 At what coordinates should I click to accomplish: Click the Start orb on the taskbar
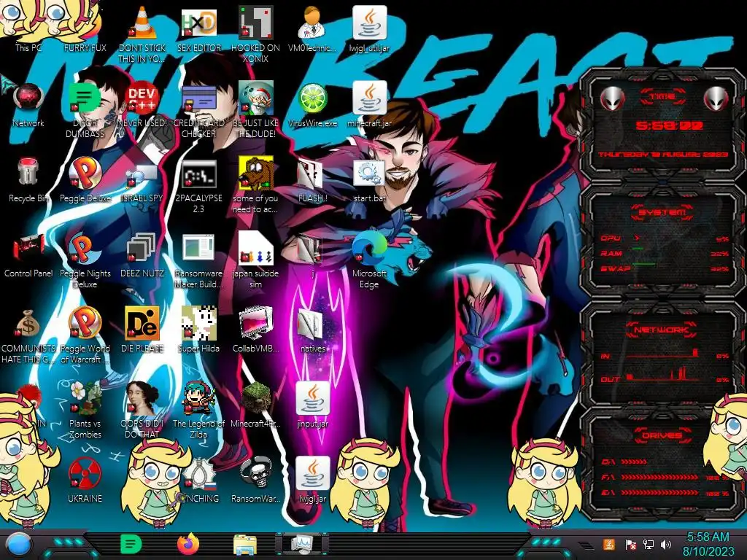(x=19, y=545)
